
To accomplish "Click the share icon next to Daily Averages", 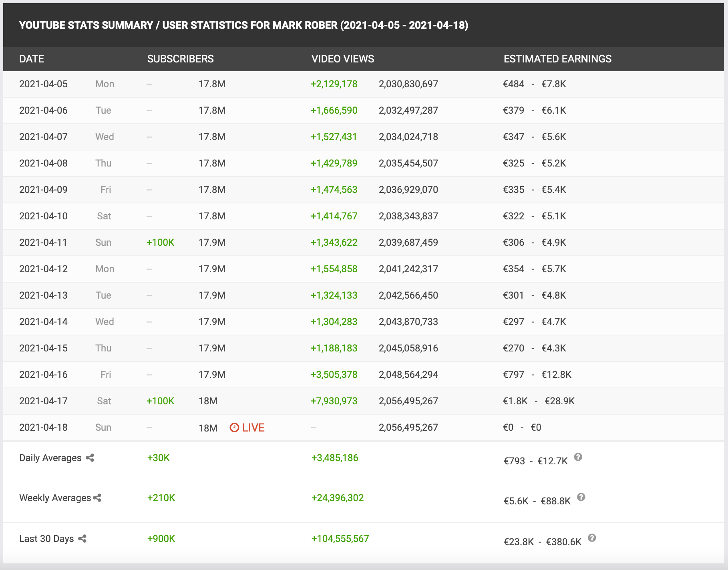I will click(x=90, y=458).
